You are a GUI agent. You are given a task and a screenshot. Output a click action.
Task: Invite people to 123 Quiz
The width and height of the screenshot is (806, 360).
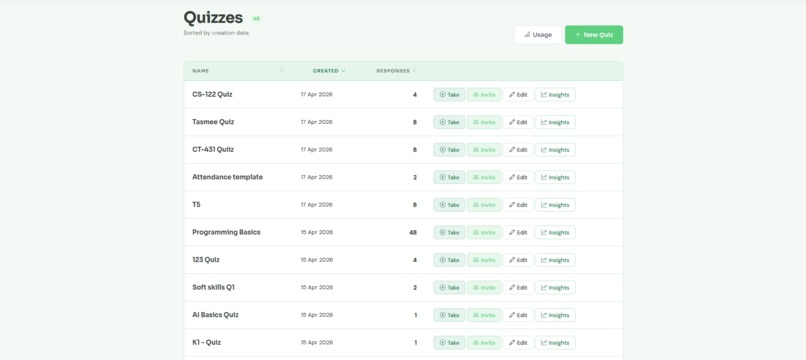click(484, 260)
